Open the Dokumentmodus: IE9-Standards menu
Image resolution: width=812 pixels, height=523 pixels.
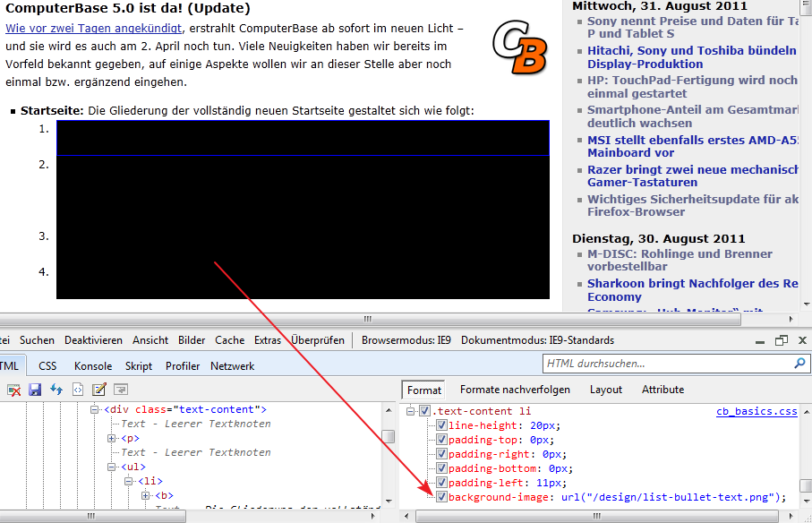pyautogui.click(x=537, y=340)
